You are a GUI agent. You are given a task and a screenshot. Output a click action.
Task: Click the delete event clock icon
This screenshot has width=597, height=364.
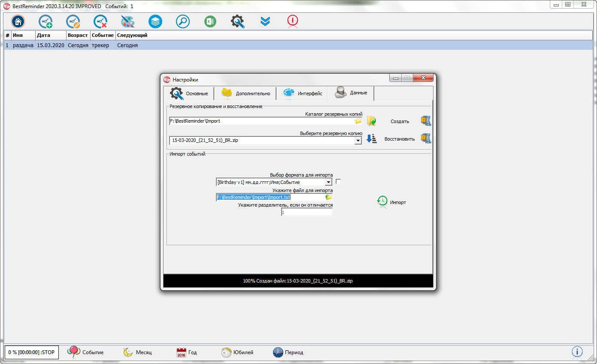pos(100,21)
